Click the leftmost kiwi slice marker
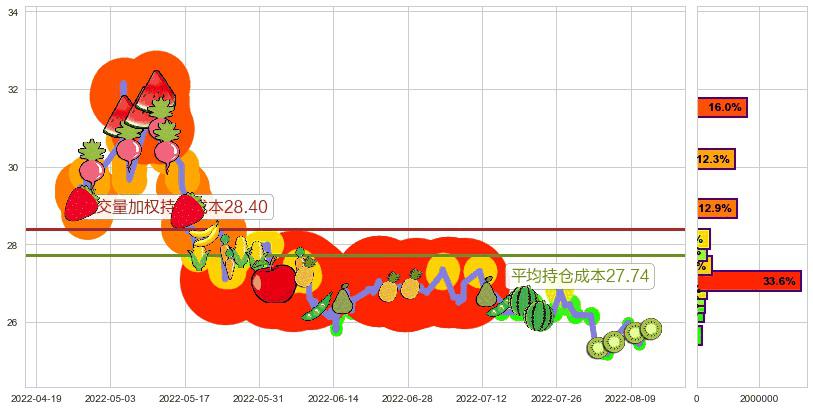This screenshot has width=813, height=410. pyautogui.click(x=598, y=348)
